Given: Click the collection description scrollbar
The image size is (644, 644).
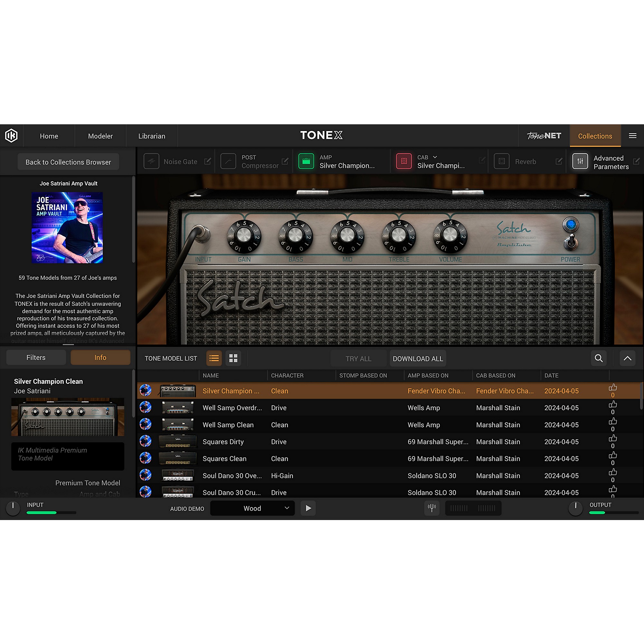Looking at the screenshot, I should coord(134,219).
